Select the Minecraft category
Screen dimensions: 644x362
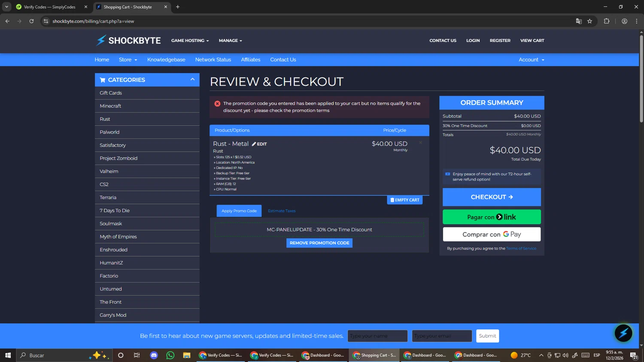click(147, 106)
